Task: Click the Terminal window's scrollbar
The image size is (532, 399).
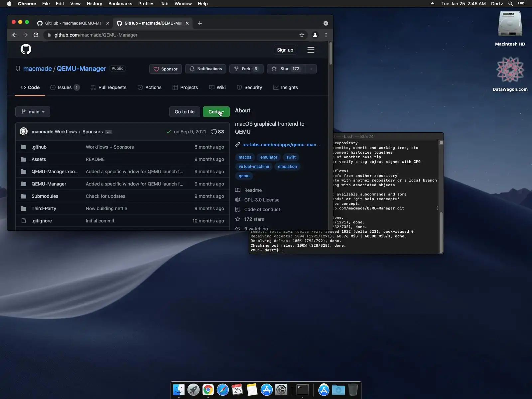Action: point(441,232)
